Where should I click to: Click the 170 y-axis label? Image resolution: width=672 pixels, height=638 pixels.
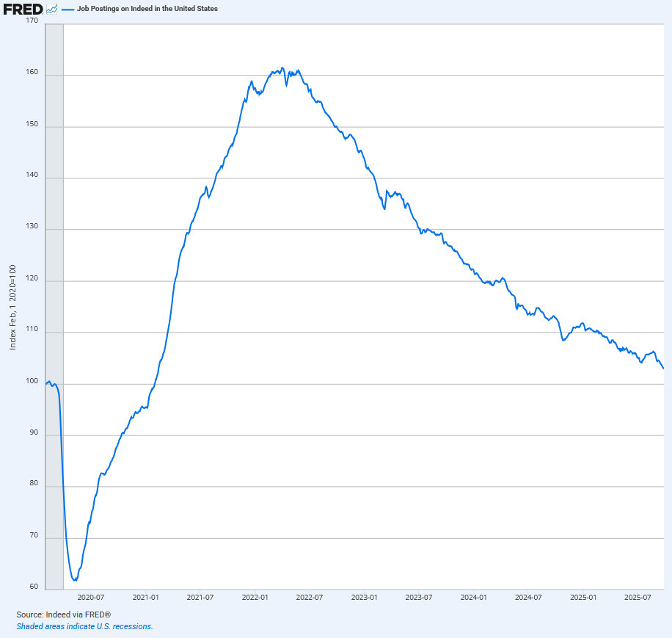[31, 21]
